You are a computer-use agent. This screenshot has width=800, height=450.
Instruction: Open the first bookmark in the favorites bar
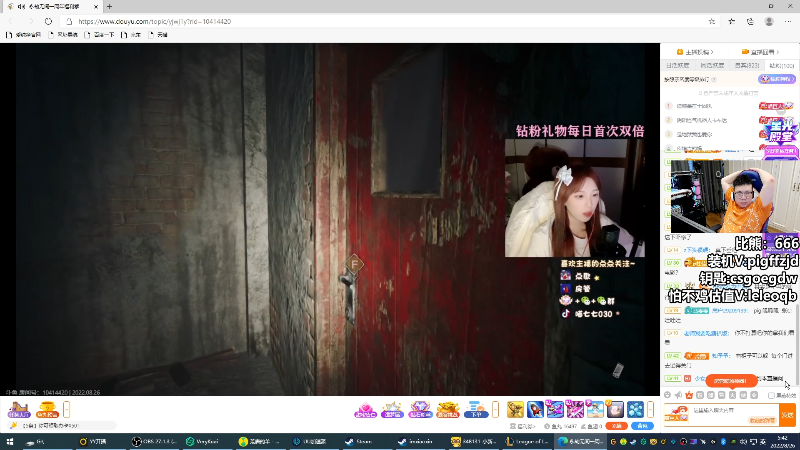(x=23, y=35)
